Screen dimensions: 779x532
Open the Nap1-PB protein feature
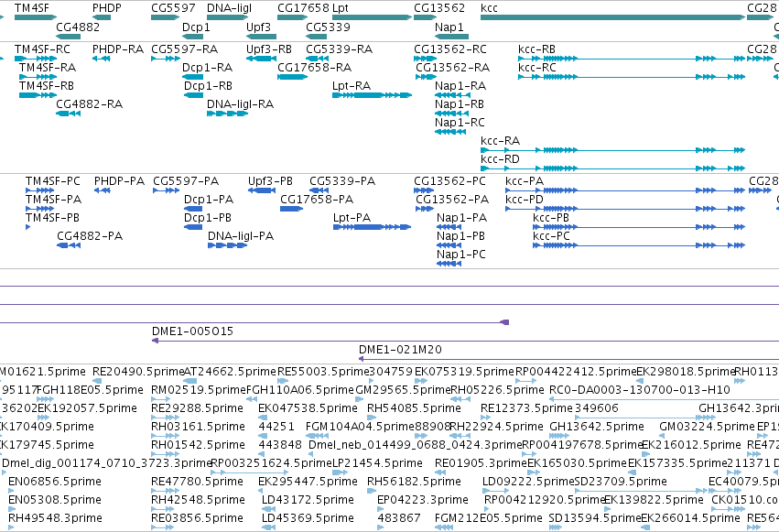coord(449,245)
